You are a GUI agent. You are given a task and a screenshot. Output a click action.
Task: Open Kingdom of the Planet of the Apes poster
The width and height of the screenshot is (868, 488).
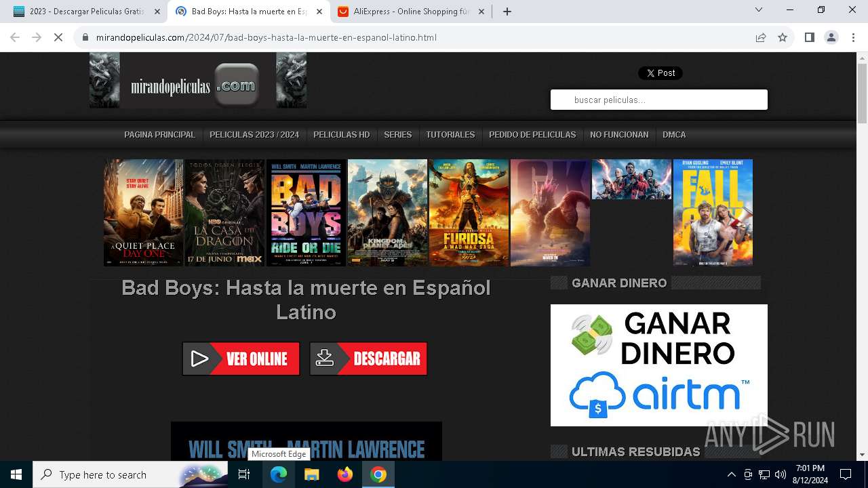387,213
